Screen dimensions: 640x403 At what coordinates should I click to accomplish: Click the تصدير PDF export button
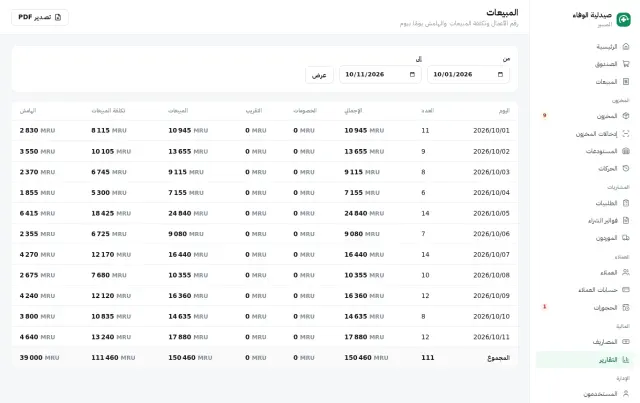click(x=40, y=17)
